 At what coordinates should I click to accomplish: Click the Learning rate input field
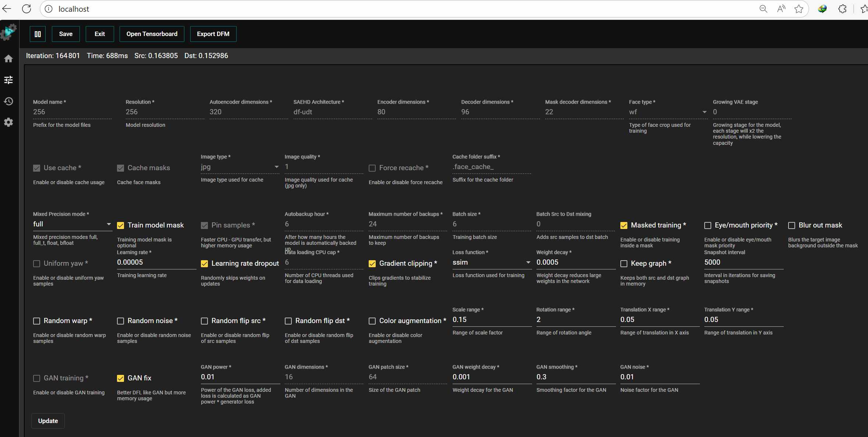pos(156,262)
